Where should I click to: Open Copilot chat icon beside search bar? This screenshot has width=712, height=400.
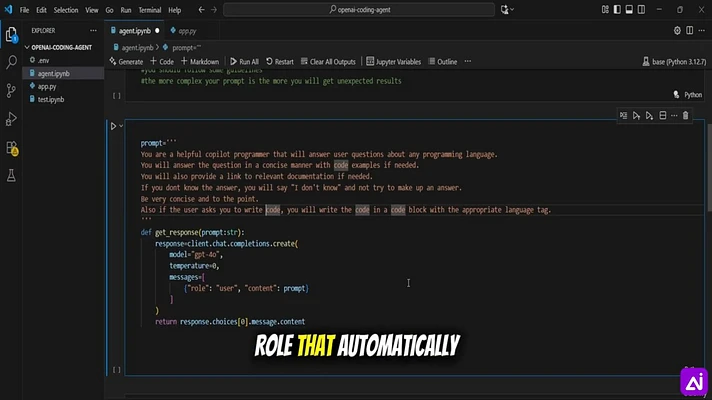(x=504, y=10)
